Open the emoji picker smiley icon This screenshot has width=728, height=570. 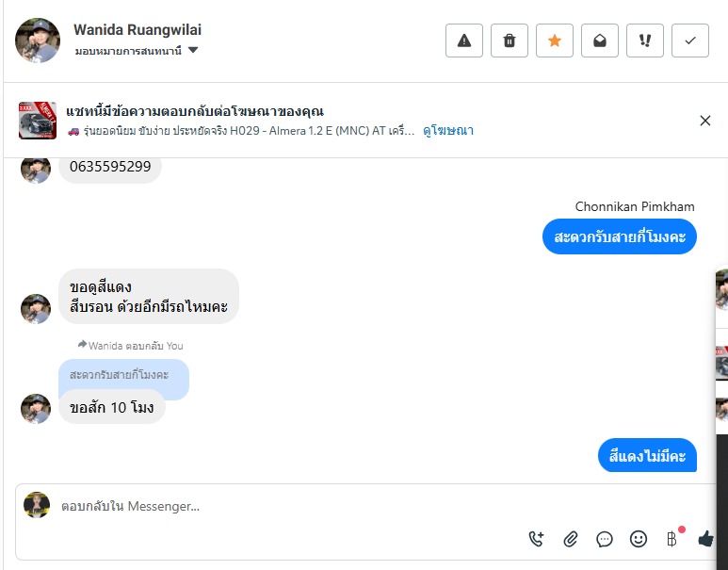click(x=639, y=539)
